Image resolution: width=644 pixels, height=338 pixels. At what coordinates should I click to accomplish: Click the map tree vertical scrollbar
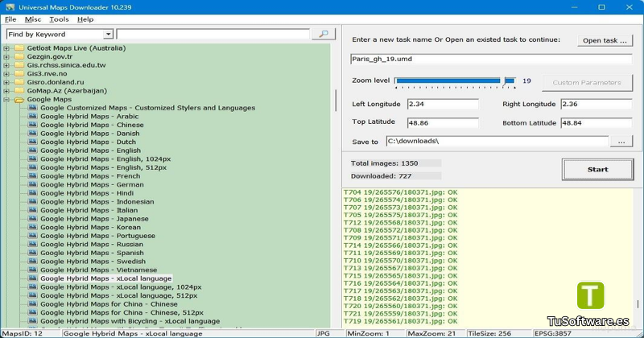[x=336, y=101]
